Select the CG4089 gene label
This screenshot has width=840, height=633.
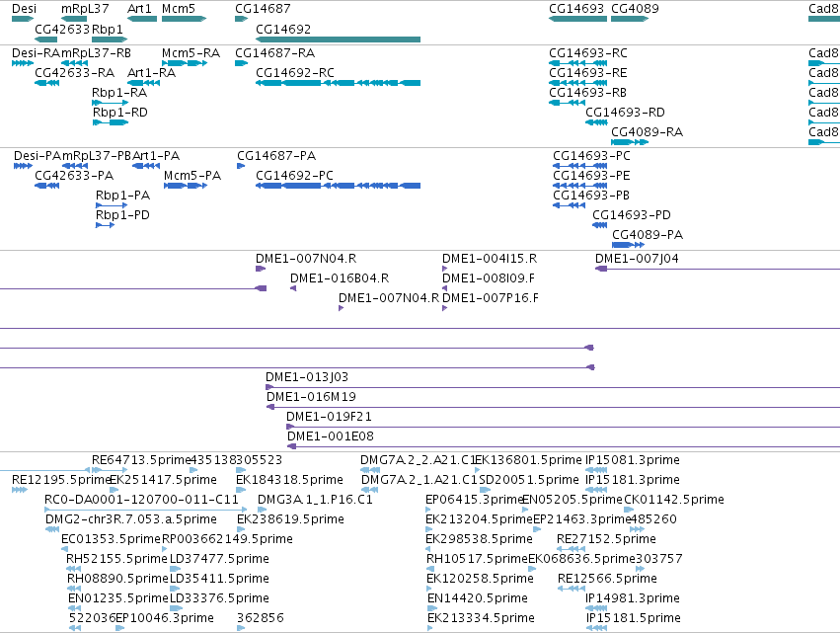[635, 9]
